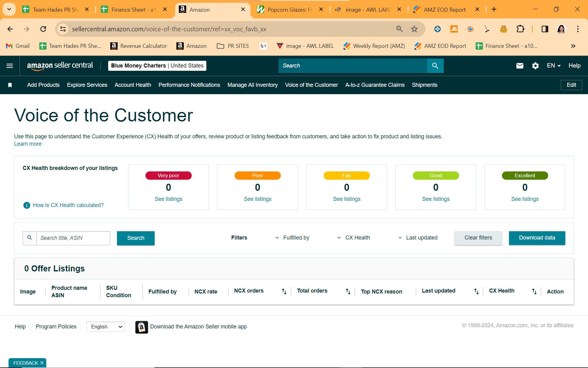See listings under Excellent
This screenshot has width=588, height=368.
click(525, 199)
